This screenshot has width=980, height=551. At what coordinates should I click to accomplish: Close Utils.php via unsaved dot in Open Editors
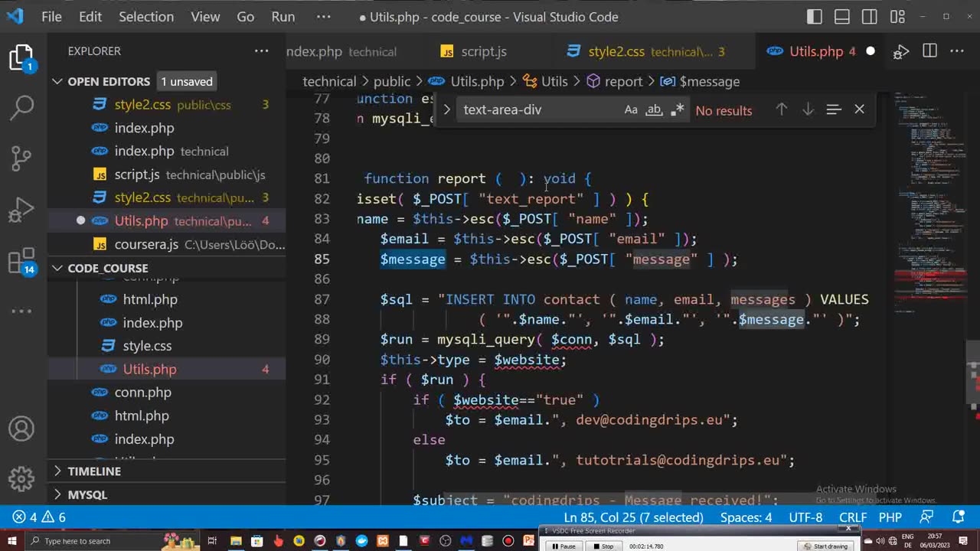coord(80,220)
